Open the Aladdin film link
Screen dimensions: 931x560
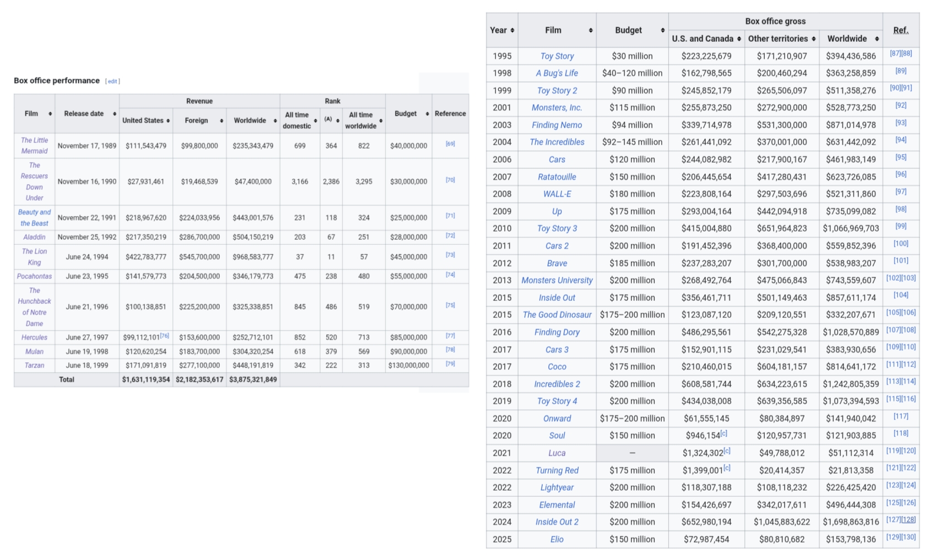point(34,237)
